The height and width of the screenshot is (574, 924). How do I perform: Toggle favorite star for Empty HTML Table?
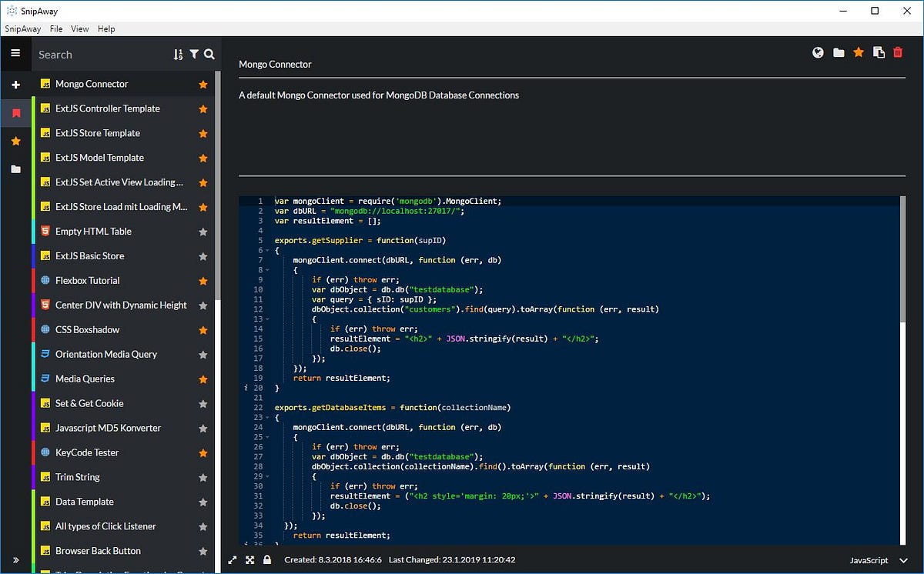203,232
